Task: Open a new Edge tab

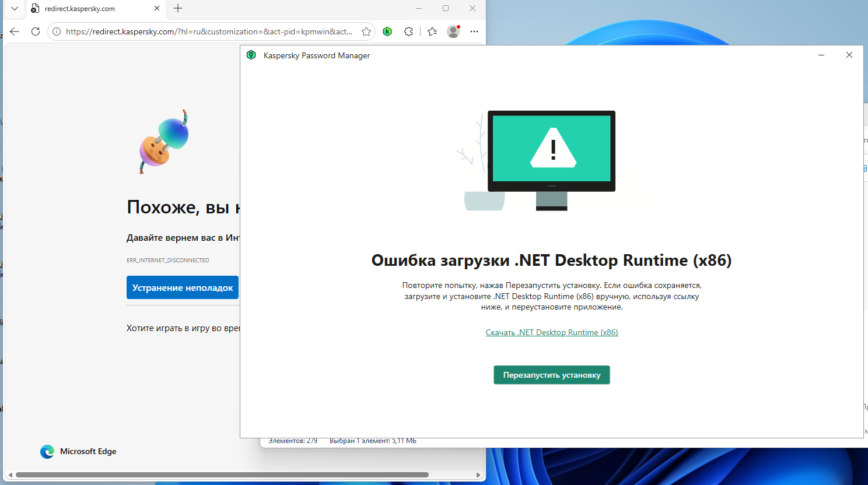Action: [178, 9]
